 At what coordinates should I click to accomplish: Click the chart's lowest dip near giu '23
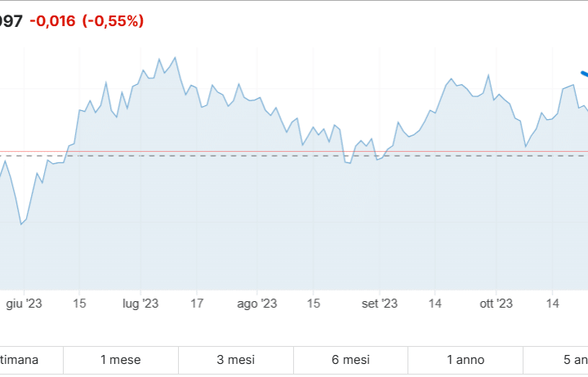(x=21, y=224)
